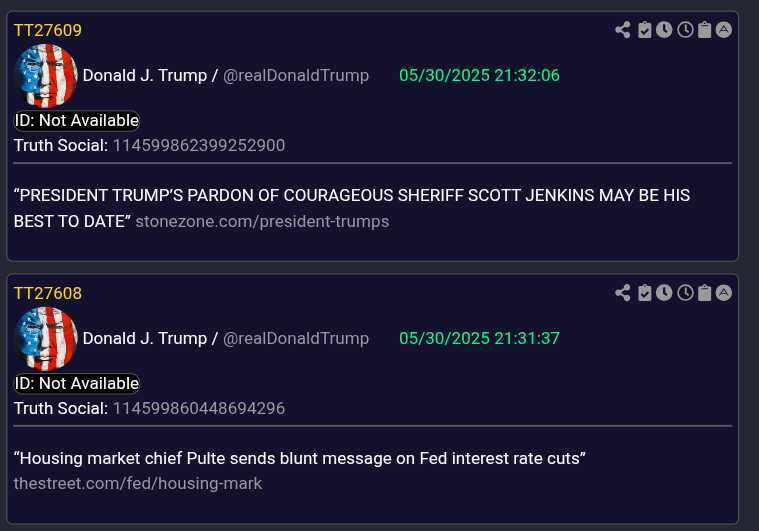
Task: Open the thestreet.com/fed/housing-mark link
Action: pos(138,484)
